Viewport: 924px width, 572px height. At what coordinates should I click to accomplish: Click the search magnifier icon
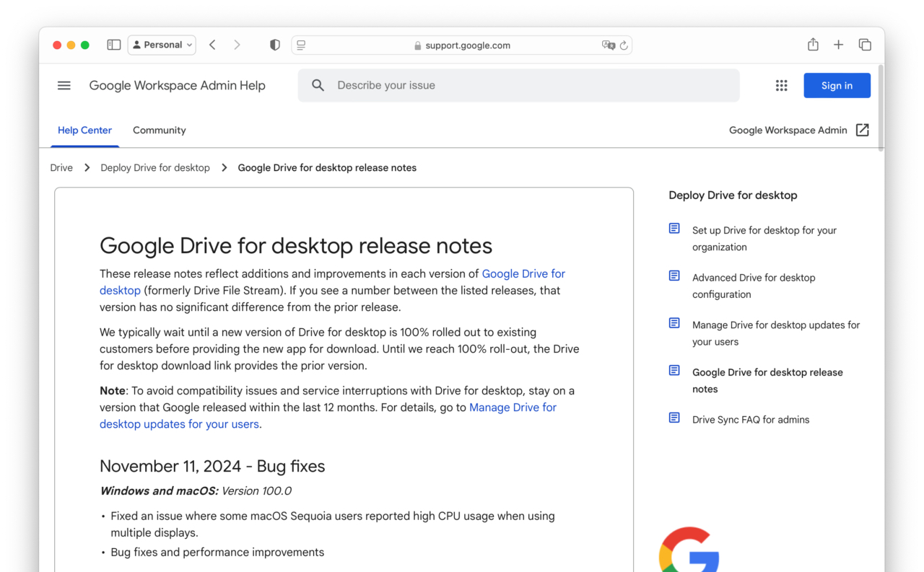pos(318,85)
